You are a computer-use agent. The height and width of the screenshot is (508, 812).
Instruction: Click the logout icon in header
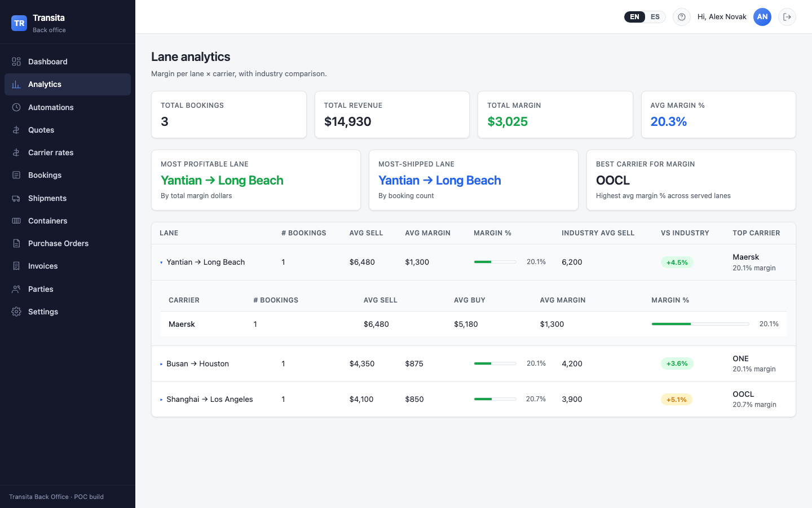pos(787,17)
